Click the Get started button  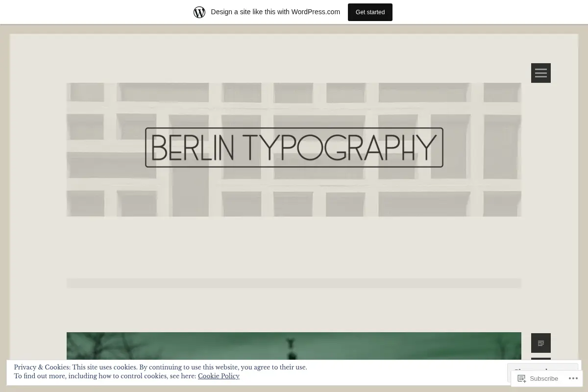point(370,12)
